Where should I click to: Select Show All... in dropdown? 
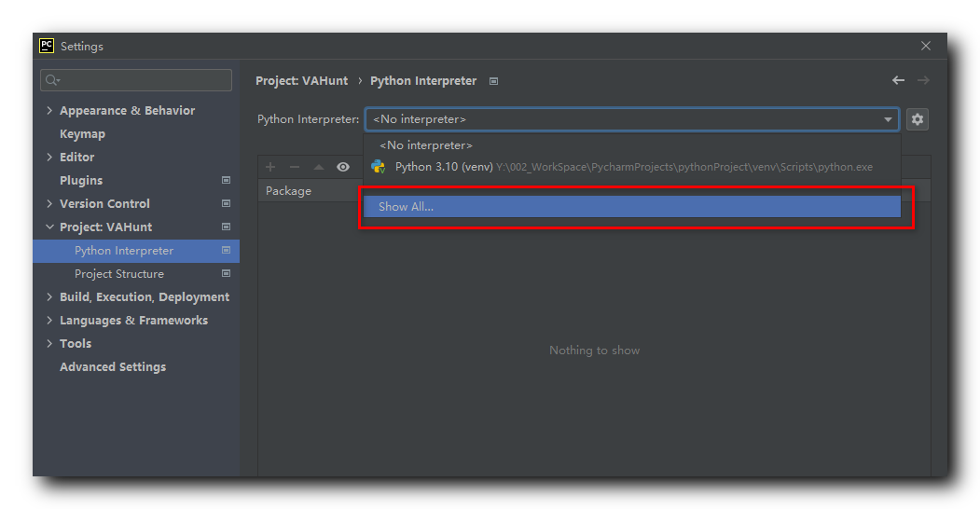pyautogui.click(x=632, y=207)
